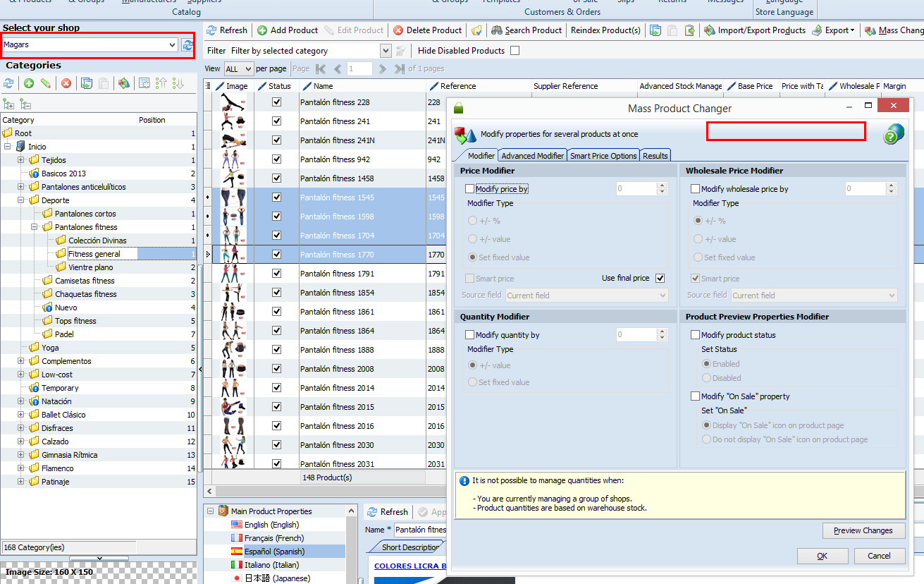Screen dimensions: 924x584
Task: Click the category list options icon
Action: click(144, 83)
